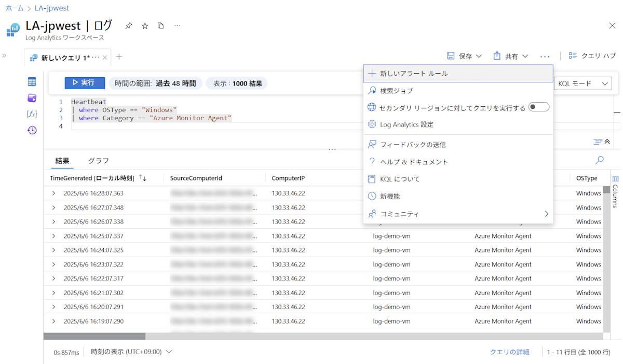The height and width of the screenshot is (364, 623).
Task: Click the toolbar more options ellipsis
Action: click(x=545, y=56)
